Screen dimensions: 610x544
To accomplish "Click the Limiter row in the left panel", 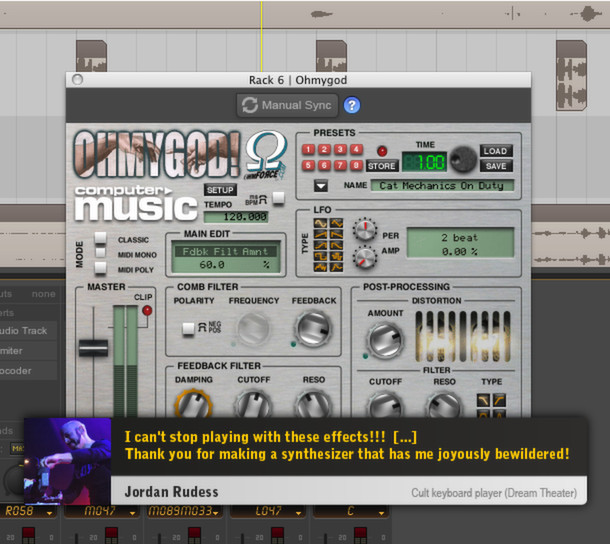I will (x=28, y=351).
